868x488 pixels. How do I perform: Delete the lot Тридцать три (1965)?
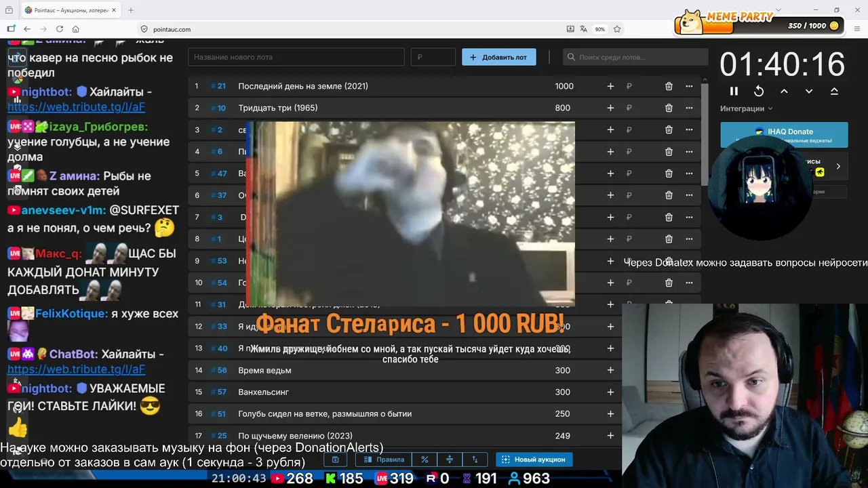pos(669,108)
